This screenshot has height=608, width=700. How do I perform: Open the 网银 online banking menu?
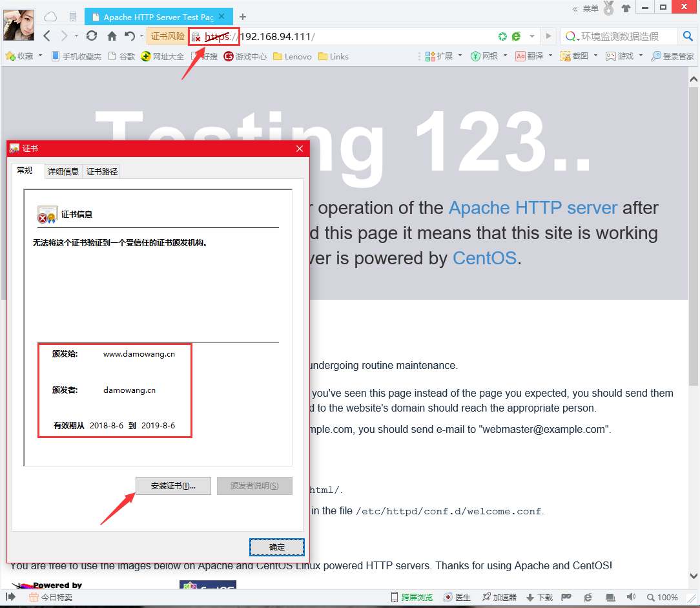(x=488, y=56)
